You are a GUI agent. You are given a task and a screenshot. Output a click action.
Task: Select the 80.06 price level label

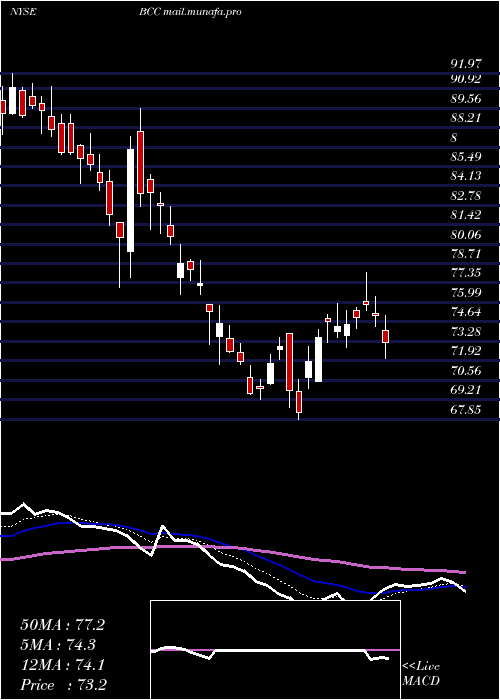466,234
